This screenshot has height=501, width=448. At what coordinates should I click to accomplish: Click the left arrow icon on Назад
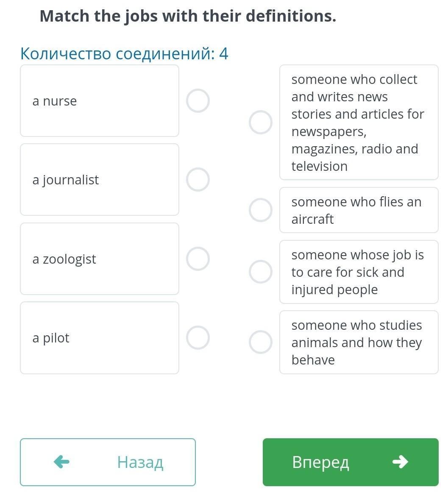click(x=62, y=462)
